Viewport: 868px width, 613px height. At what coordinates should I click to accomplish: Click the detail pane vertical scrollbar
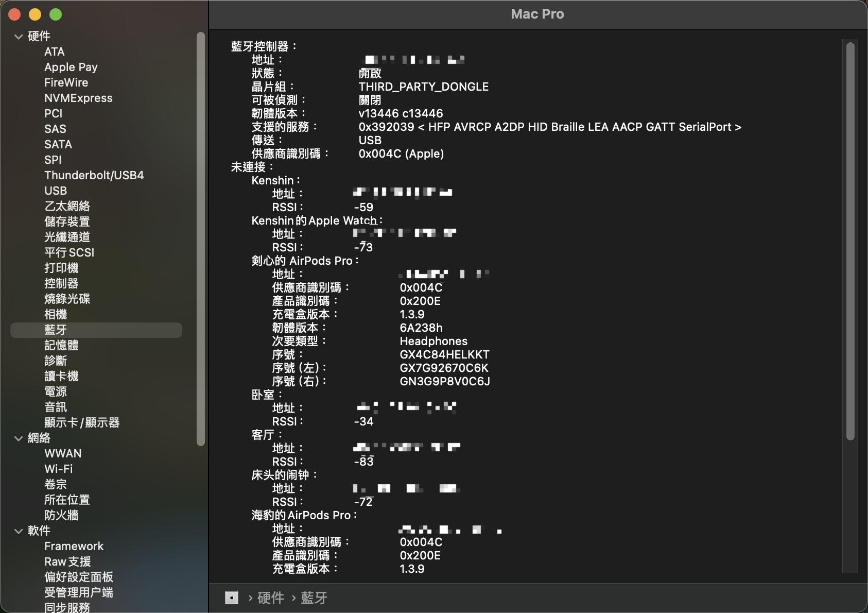pyautogui.click(x=850, y=241)
